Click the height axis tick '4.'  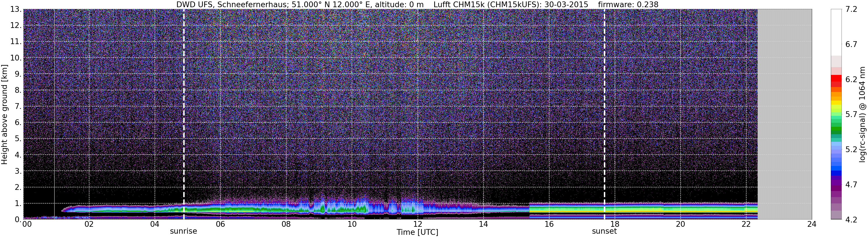click(x=18, y=155)
